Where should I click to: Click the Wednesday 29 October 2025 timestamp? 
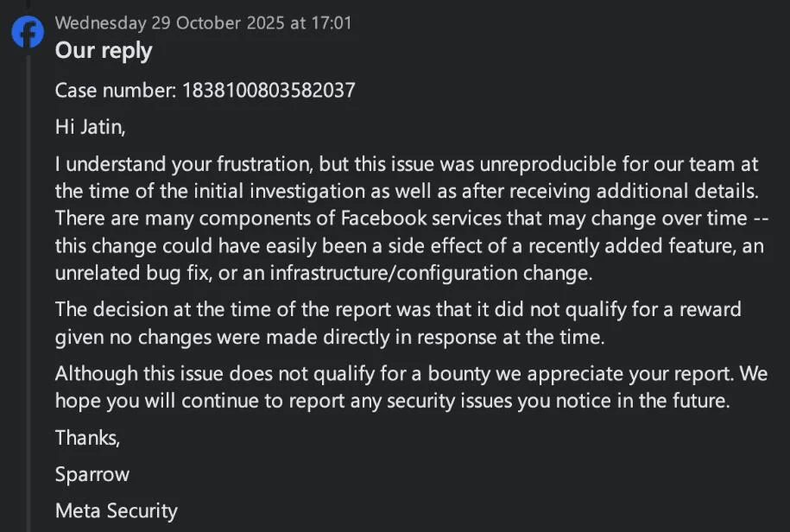tap(203, 23)
